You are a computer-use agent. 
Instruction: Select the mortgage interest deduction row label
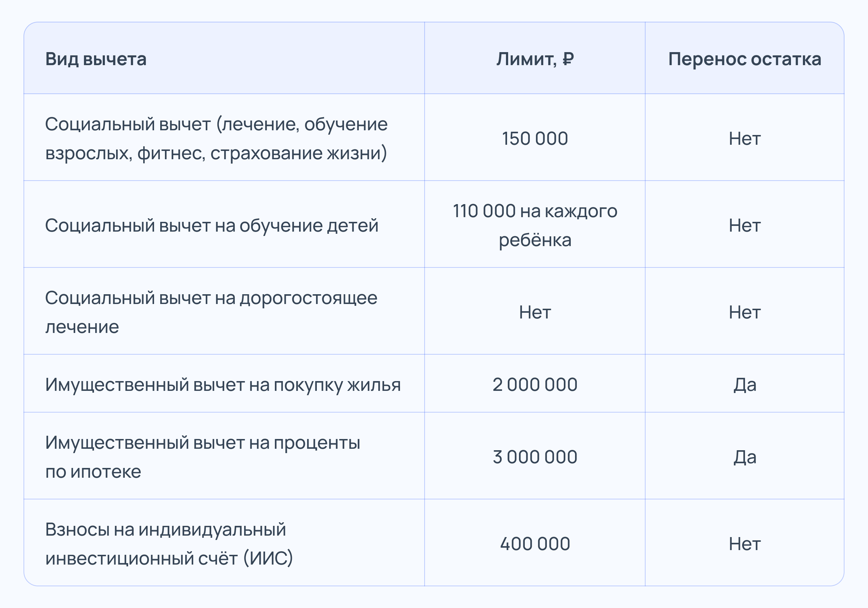tap(203, 457)
